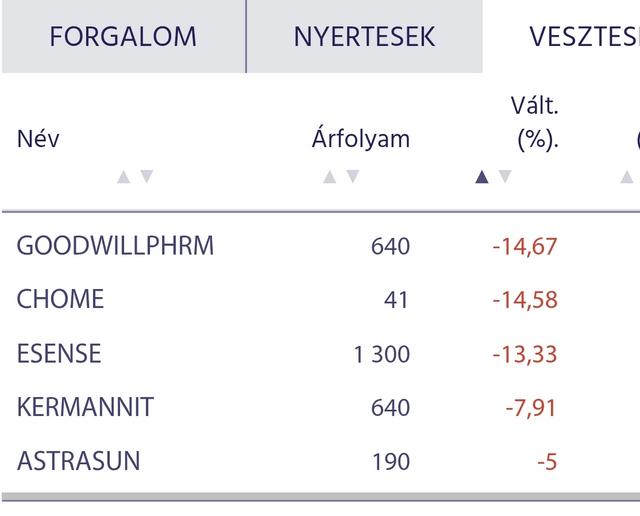Click the -14,67 change value
Screen dimensions: 640x516
point(524,246)
